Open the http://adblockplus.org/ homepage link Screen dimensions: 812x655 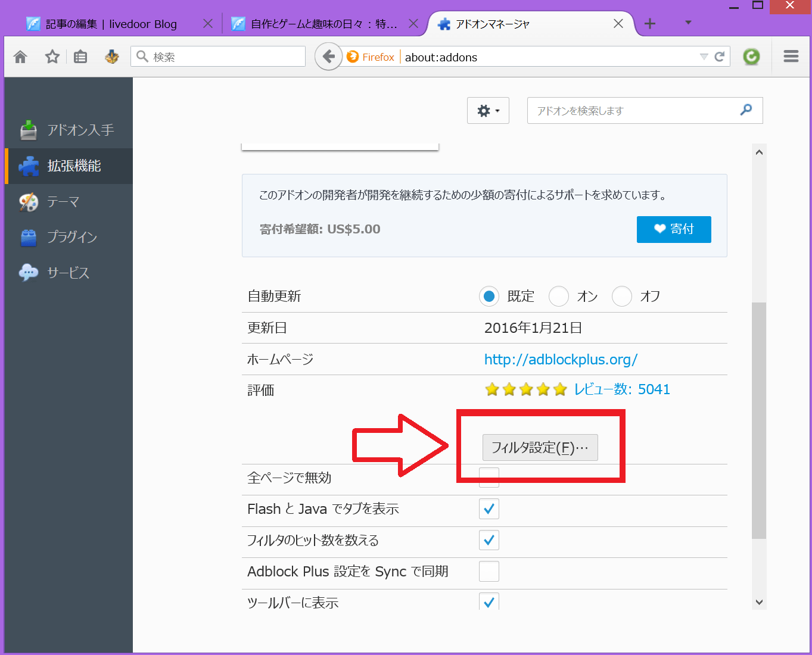pyautogui.click(x=561, y=360)
